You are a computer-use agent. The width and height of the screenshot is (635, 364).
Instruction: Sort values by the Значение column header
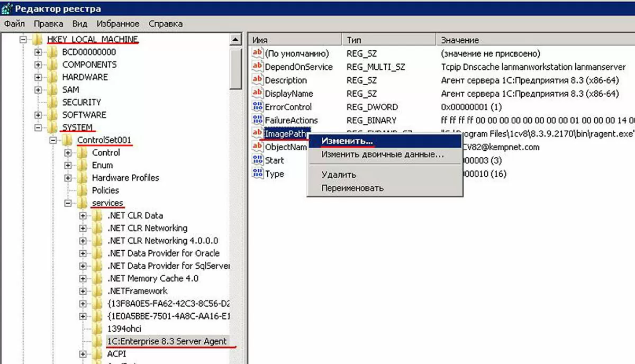pyautogui.click(x=536, y=40)
